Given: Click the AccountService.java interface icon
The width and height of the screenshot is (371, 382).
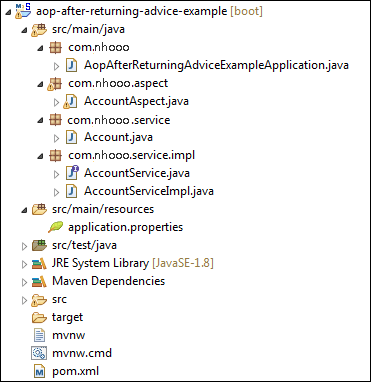Looking at the screenshot, I should pos(71,173).
